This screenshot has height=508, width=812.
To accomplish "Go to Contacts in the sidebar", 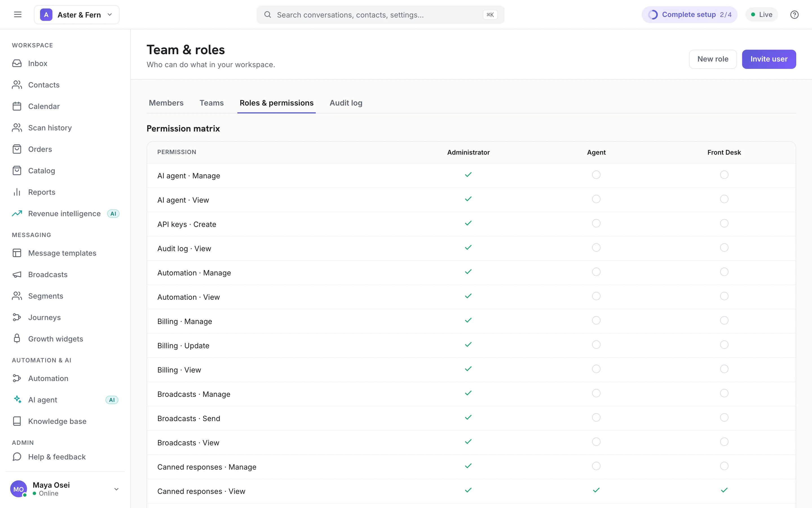I will [x=65, y=85].
